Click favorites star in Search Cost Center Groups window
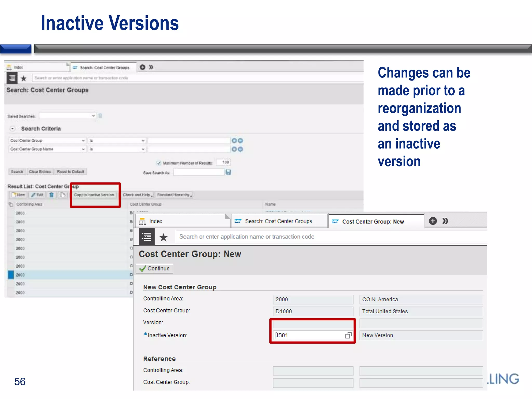The height and width of the screenshot is (399, 532). coord(24,78)
